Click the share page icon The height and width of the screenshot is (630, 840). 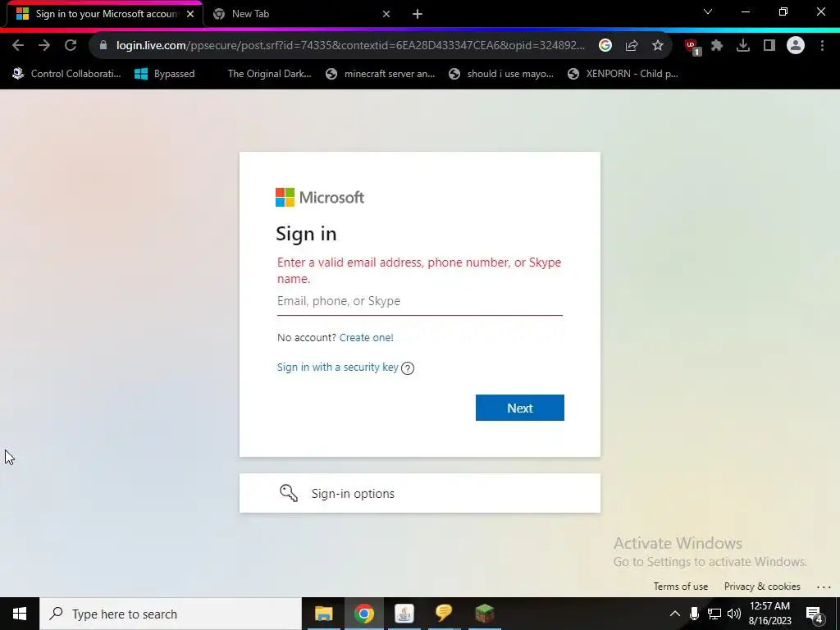point(632,46)
